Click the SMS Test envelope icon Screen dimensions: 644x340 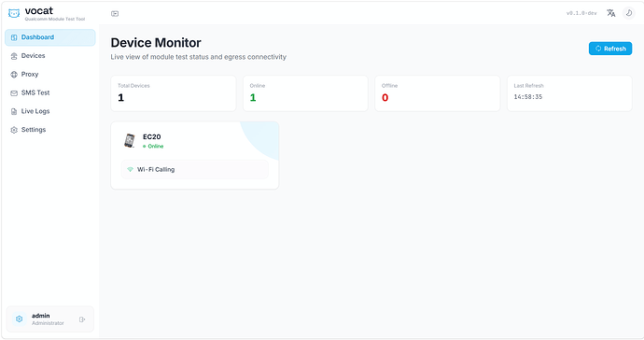[x=14, y=92]
